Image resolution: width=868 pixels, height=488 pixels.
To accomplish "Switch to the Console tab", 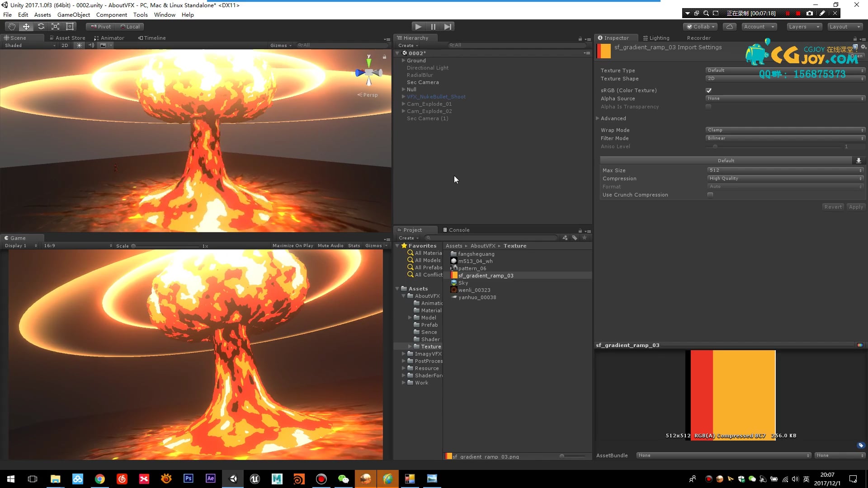I will point(460,230).
